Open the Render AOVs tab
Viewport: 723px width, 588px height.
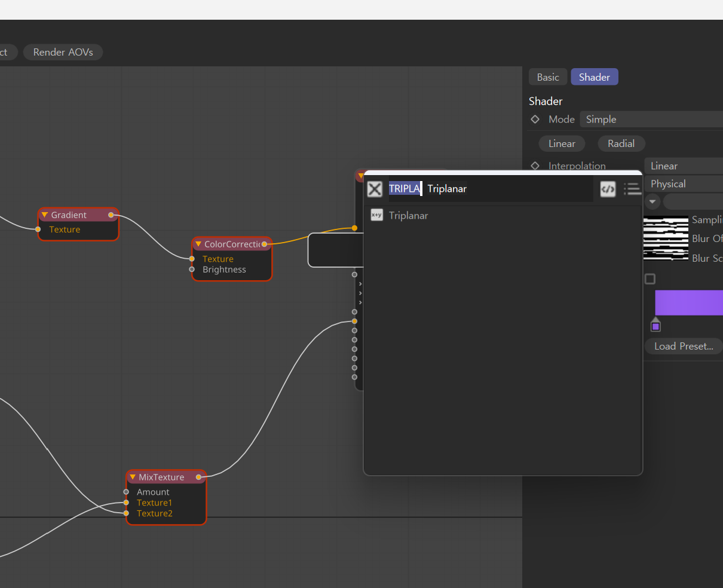coord(63,52)
